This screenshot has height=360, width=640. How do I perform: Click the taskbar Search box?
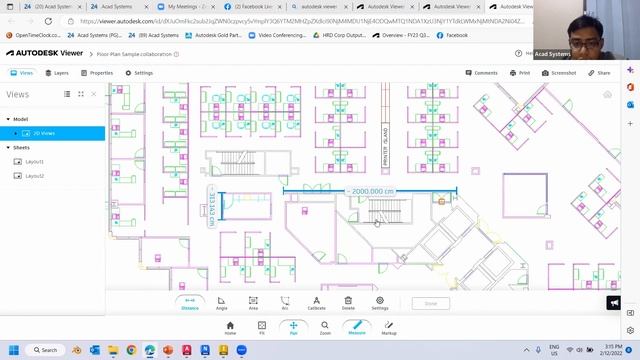coord(45,350)
